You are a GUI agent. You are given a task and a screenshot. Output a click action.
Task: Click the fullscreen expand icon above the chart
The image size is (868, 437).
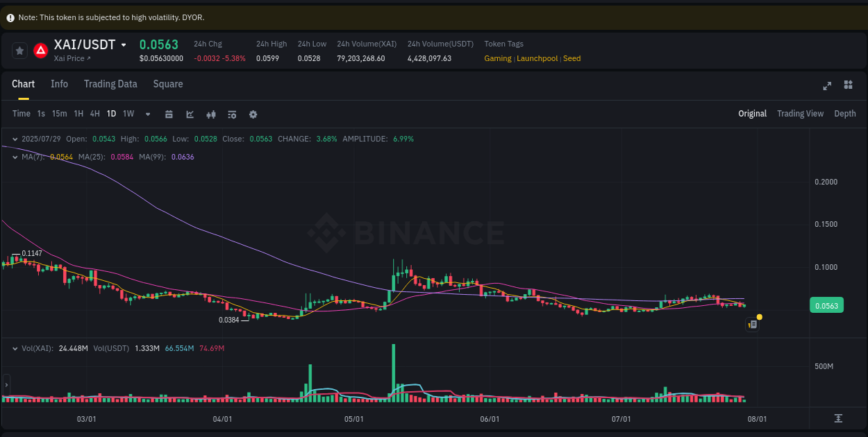(827, 86)
